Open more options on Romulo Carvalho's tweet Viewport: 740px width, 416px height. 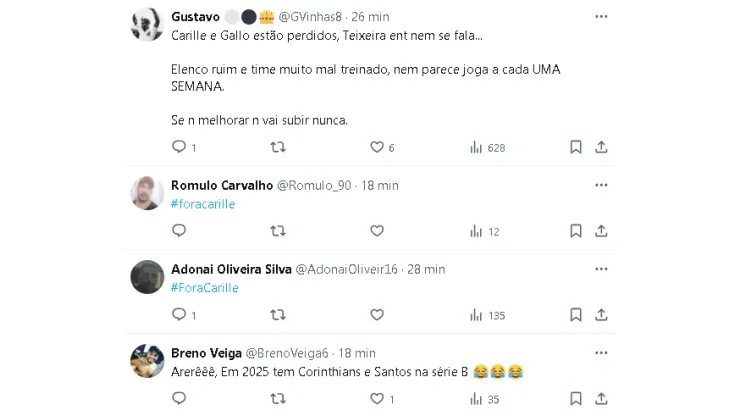601,185
